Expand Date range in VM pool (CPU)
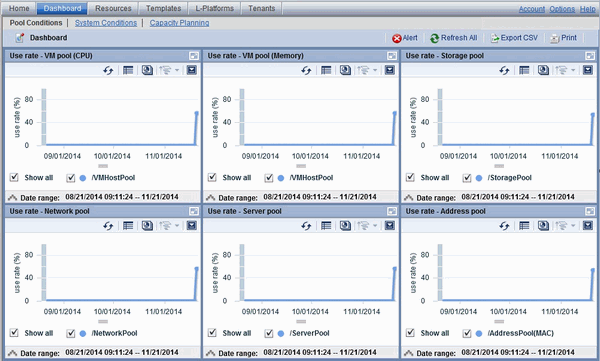This screenshot has width=600, height=361. (x=13, y=198)
